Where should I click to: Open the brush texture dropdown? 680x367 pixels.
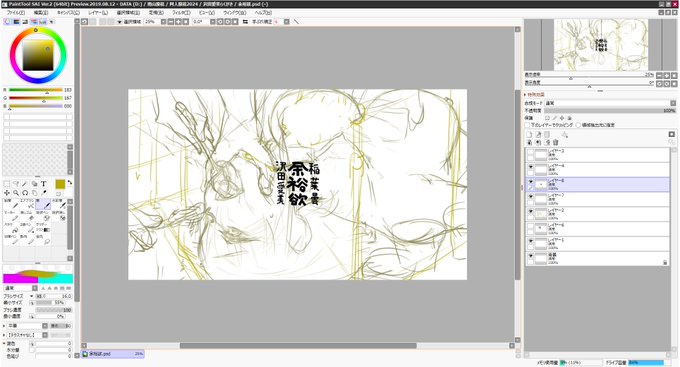click(45, 335)
